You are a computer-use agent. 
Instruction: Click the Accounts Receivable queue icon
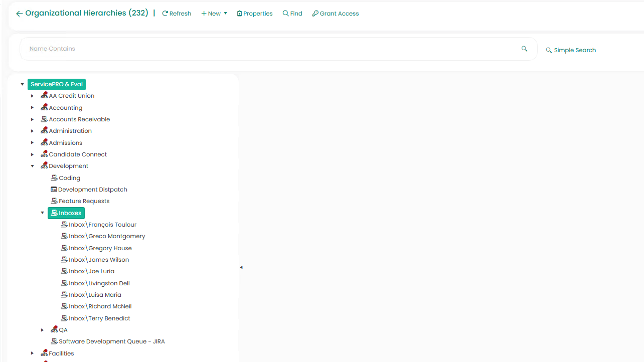tap(44, 119)
